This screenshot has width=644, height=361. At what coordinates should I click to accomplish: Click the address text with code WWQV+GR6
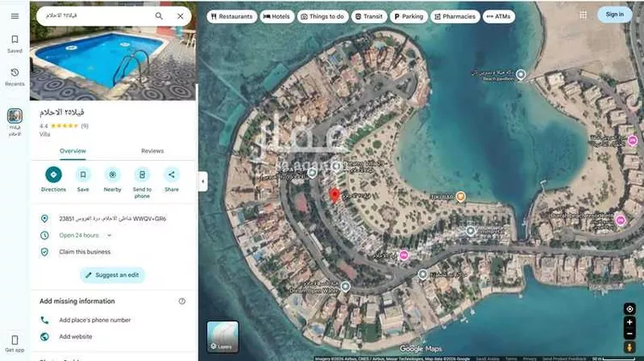(x=112, y=218)
